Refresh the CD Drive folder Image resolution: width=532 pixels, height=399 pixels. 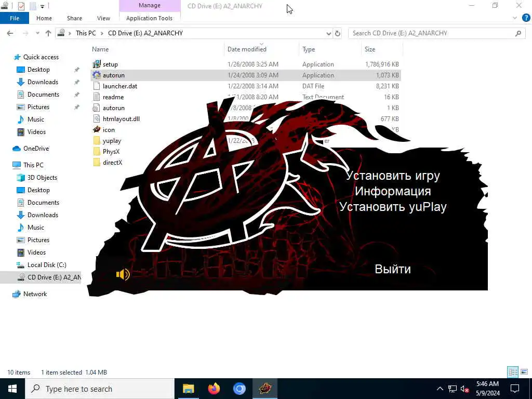click(338, 33)
